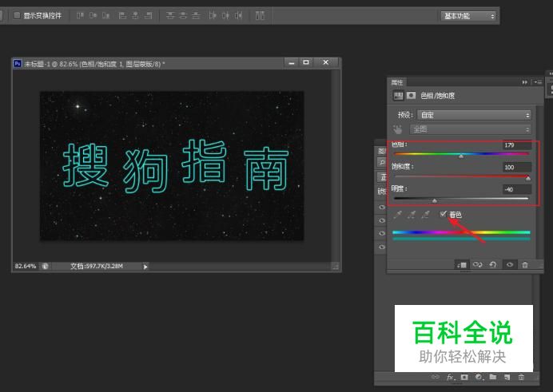The width and height of the screenshot is (553, 392).
Task: Click the layer mask icon in properties
Action: [x=411, y=96]
